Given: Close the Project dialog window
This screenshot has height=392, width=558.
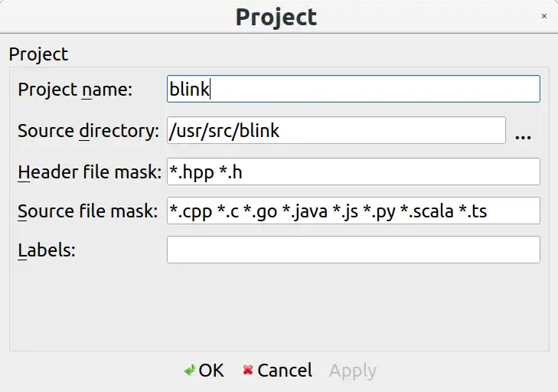Looking at the screenshot, I should [544, 16].
